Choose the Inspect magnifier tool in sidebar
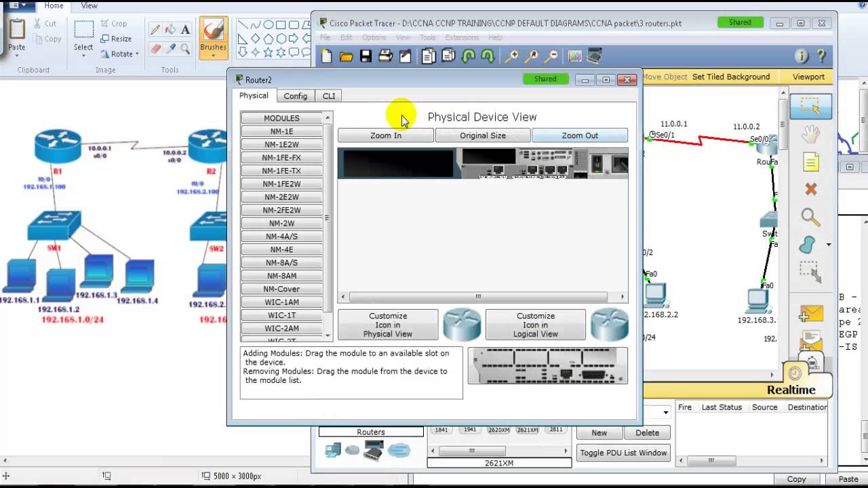Viewport: 868px width, 488px height. [810, 217]
